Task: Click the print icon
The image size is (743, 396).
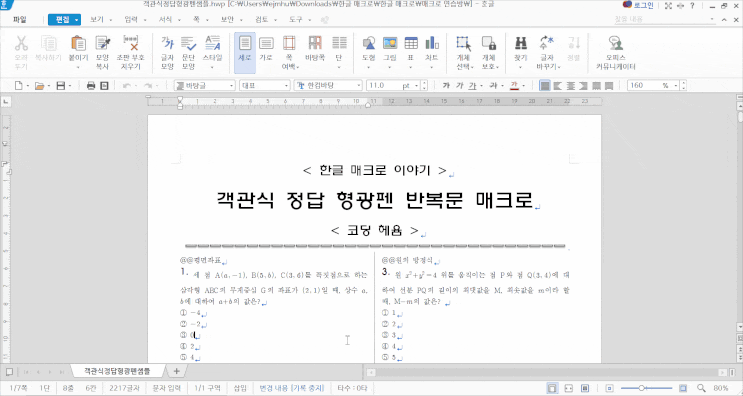Action: (x=91, y=86)
